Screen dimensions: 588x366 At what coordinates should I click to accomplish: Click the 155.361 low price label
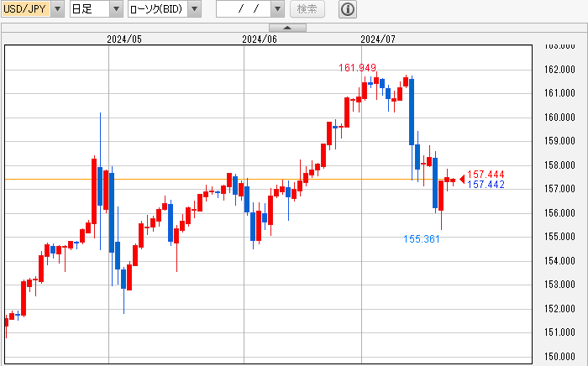click(422, 239)
